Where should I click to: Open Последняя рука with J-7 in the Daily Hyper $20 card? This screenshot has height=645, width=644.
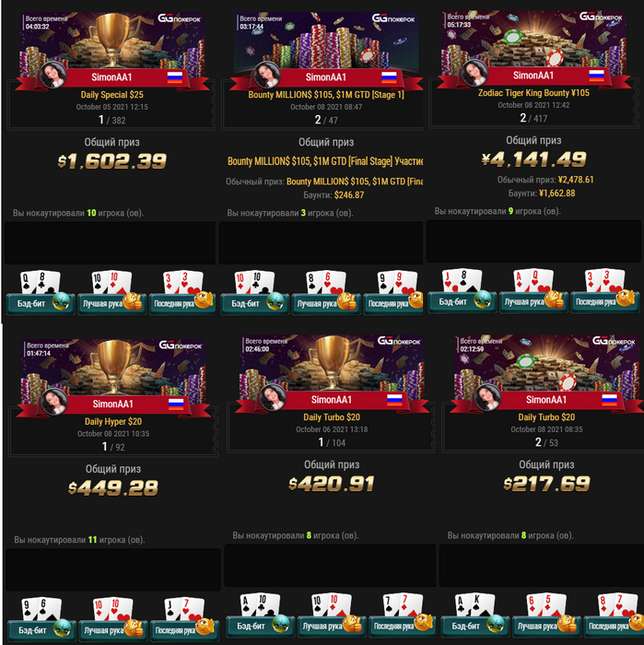(183, 630)
